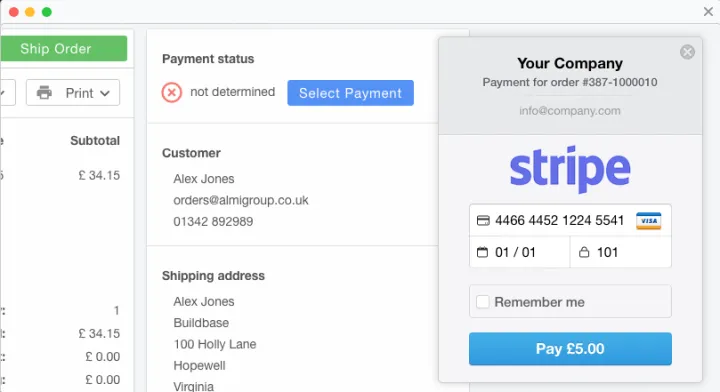The height and width of the screenshot is (392, 720).
Task: Open the Print dropdown menu
Action: point(73,93)
